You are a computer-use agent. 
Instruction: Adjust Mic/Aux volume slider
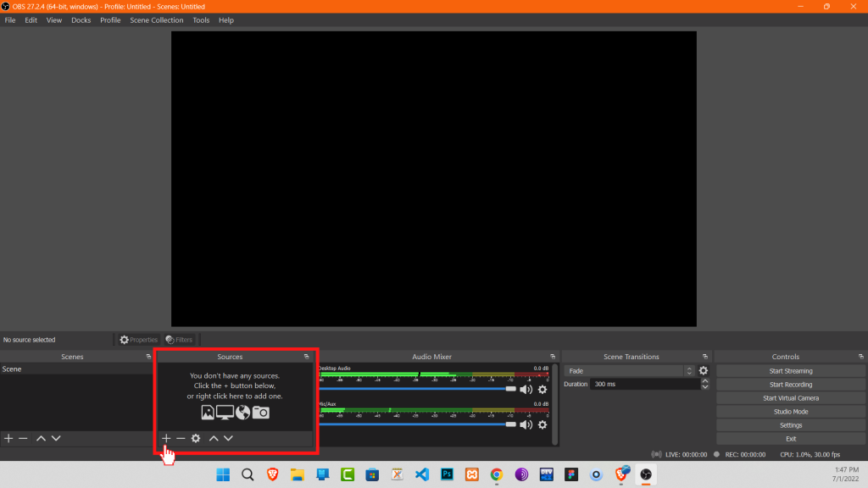tap(511, 424)
